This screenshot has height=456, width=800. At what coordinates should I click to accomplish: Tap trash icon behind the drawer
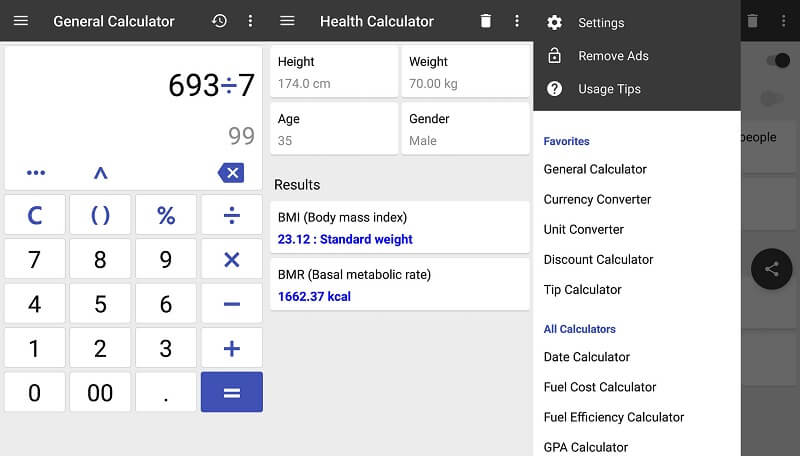click(x=753, y=21)
